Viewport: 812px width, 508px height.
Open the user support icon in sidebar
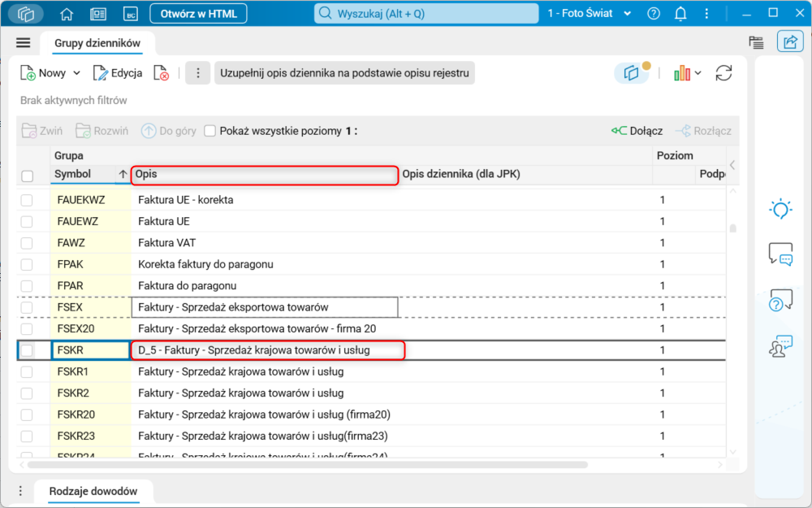tap(780, 346)
